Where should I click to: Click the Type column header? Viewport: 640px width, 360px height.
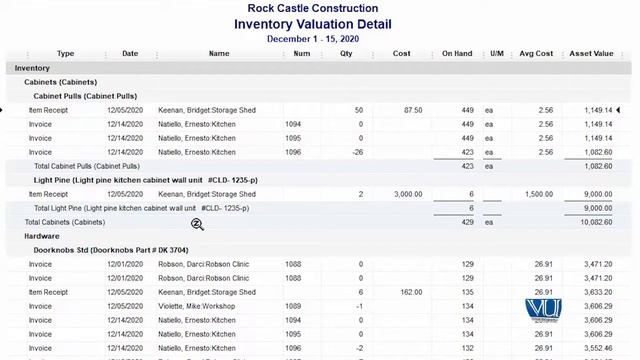(65, 53)
